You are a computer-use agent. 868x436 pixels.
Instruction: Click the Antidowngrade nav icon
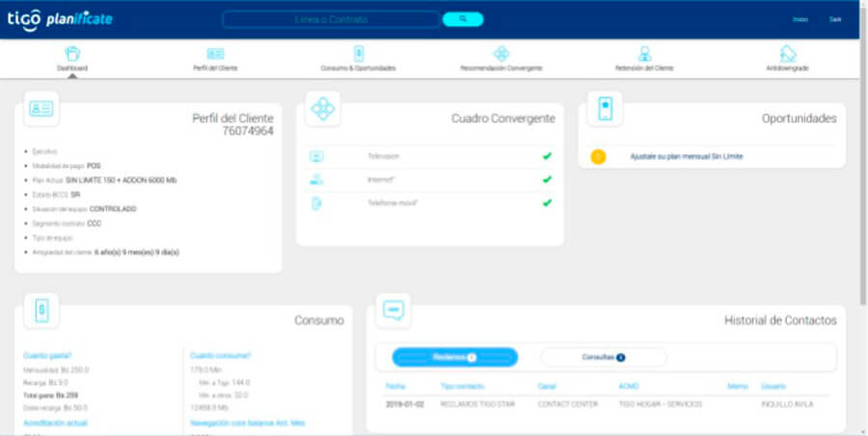pyautogui.click(x=787, y=54)
